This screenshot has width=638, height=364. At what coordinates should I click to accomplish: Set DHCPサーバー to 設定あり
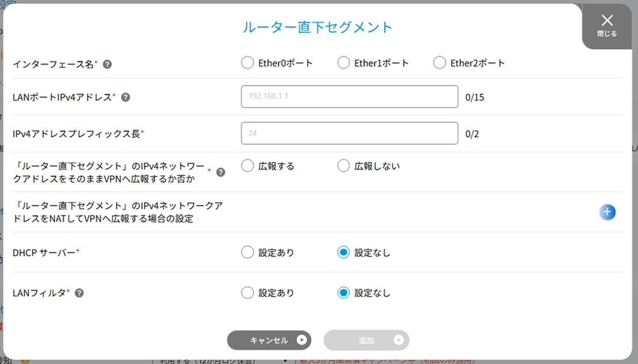[x=247, y=252]
